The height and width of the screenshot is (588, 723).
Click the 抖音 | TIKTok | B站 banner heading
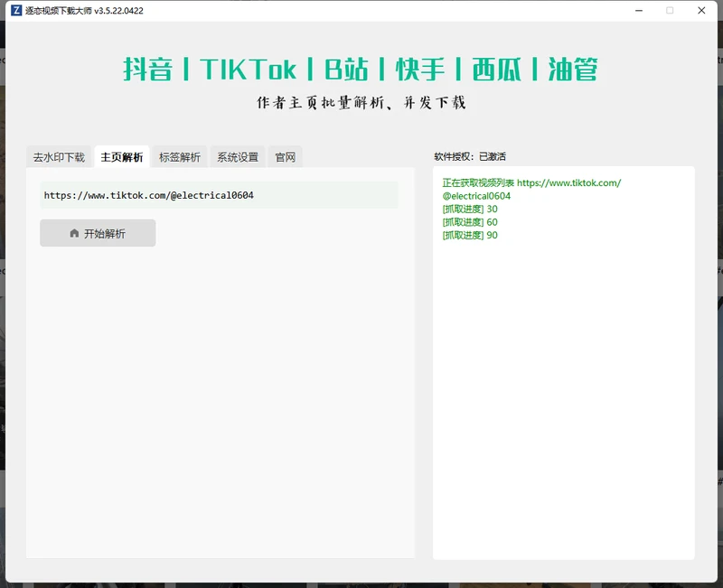pyautogui.click(x=361, y=70)
